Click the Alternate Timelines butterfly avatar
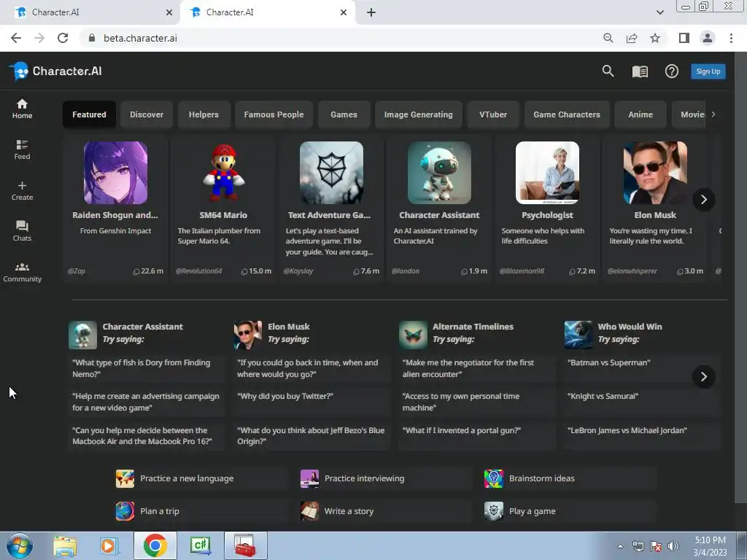 (x=413, y=335)
